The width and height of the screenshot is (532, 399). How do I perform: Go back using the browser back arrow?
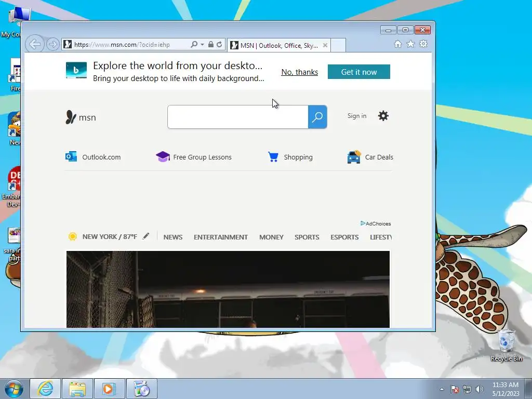[x=35, y=44]
